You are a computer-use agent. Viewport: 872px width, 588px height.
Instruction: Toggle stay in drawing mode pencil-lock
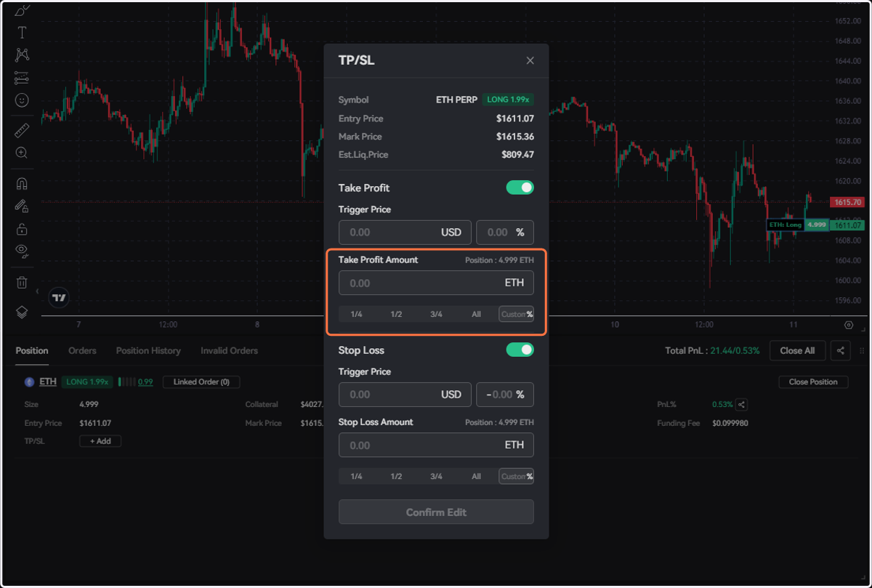(x=22, y=206)
